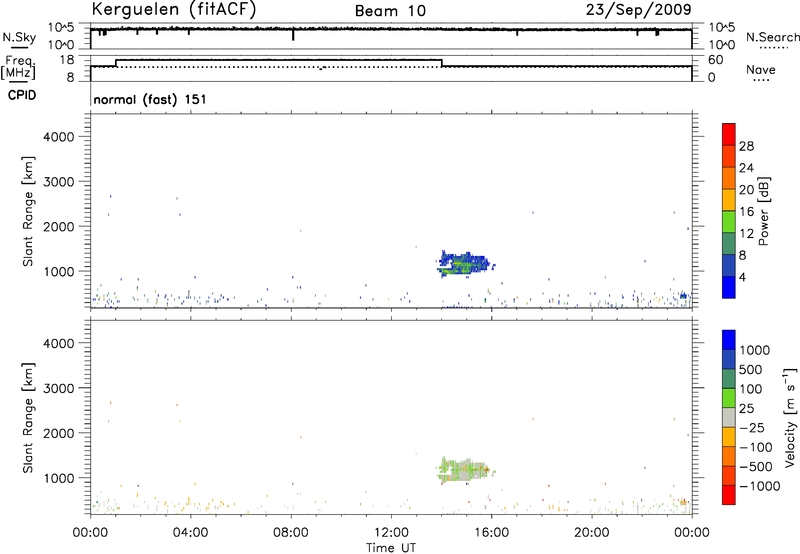Click the Velocity [m s-1] colorbar title
The image size is (800, 554).
tap(790, 417)
